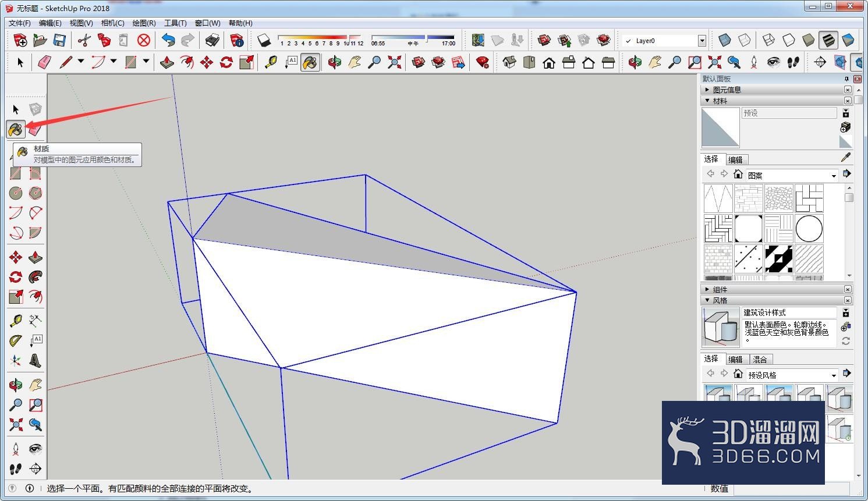Switch to the Iso view icon
The image size is (868, 501).
[x=509, y=62]
